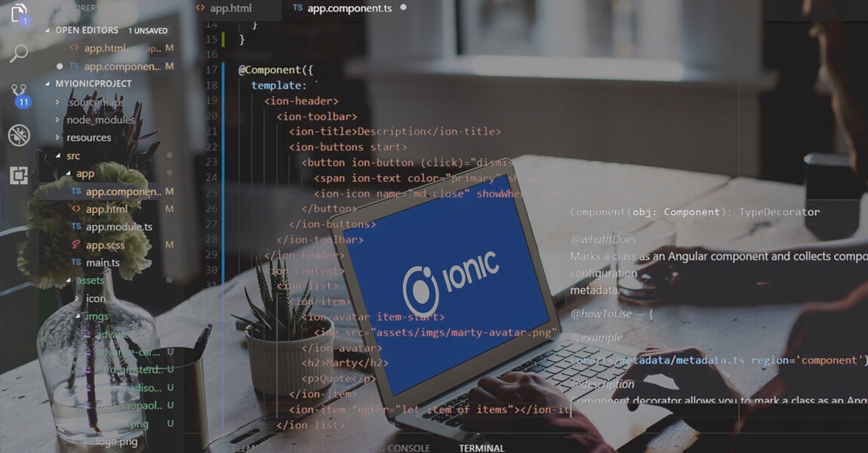
Task: Click 'Component(obj: Component): TypeDecorator' signature in hover
Action: coord(695,212)
